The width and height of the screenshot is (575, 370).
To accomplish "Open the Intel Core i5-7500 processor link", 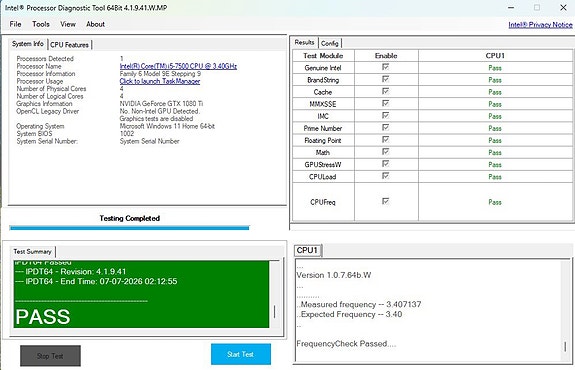I will 178,66.
